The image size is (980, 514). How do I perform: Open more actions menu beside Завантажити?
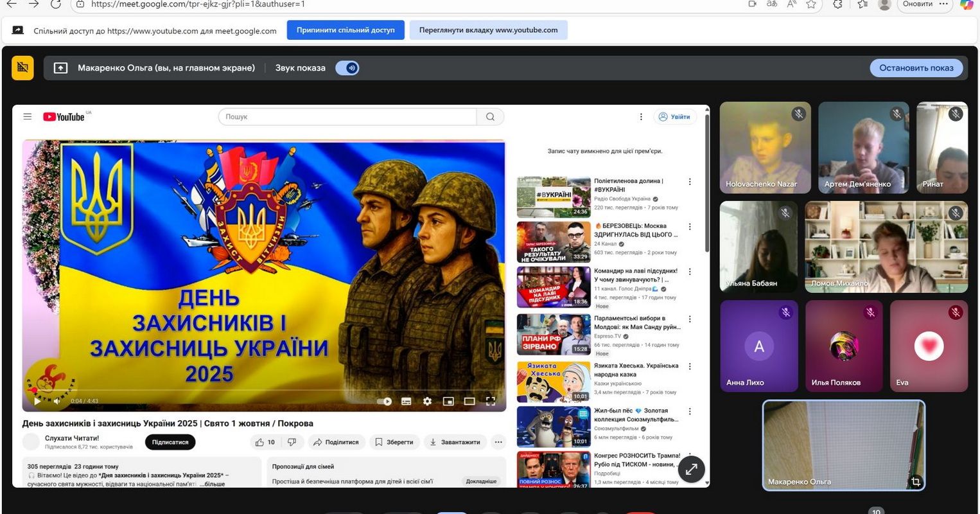pyautogui.click(x=498, y=442)
